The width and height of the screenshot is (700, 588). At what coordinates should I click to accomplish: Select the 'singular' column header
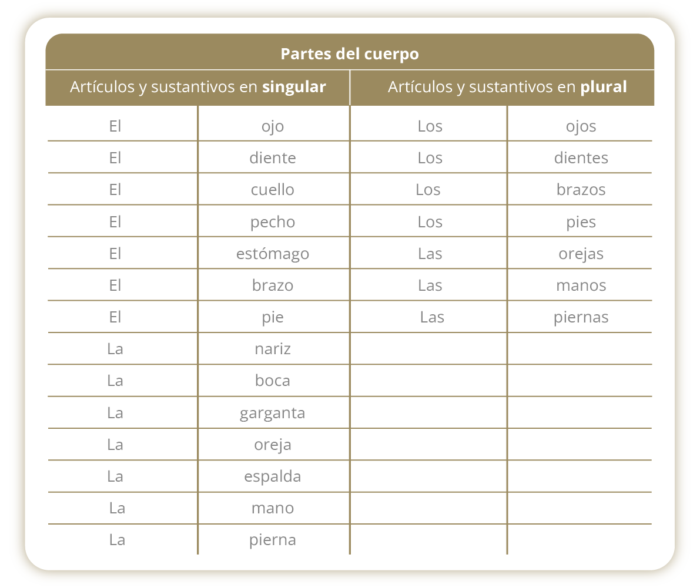click(x=197, y=87)
